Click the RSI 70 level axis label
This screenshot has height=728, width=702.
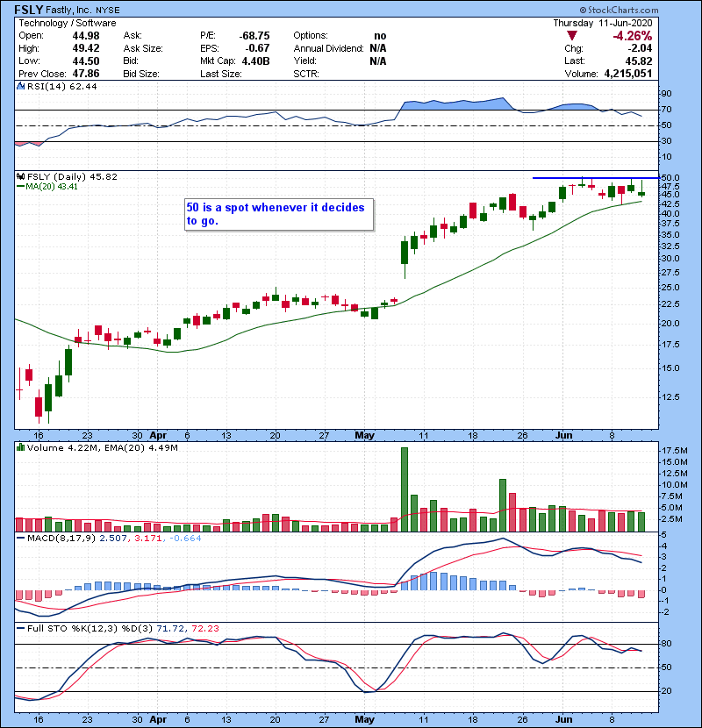click(666, 110)
